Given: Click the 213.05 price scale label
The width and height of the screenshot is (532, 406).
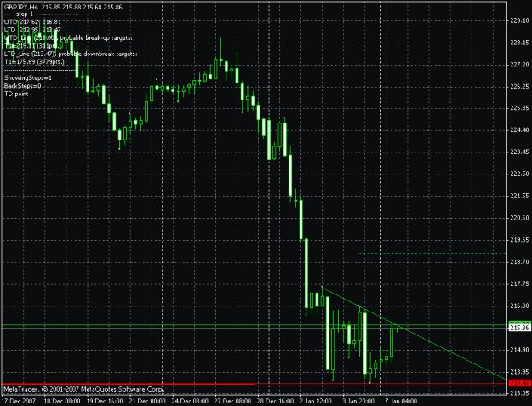Looking at the screenshot, I should (x=519, y=393).
